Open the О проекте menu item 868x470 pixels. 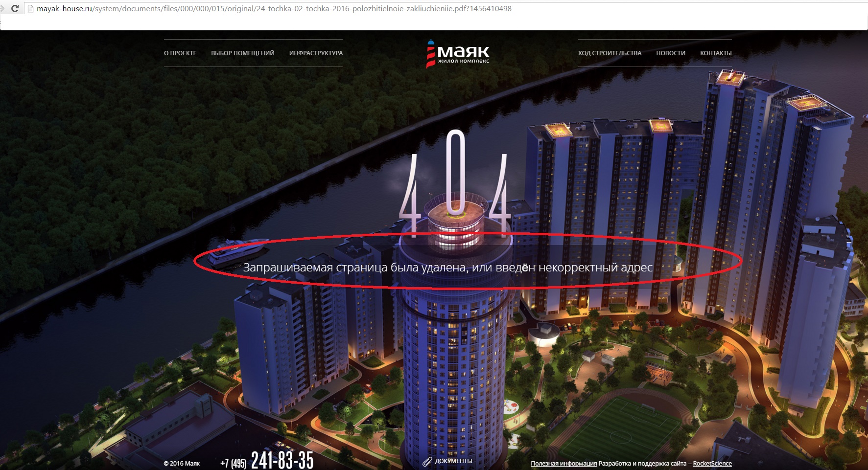pyautogui.click(x=180, y=53)
